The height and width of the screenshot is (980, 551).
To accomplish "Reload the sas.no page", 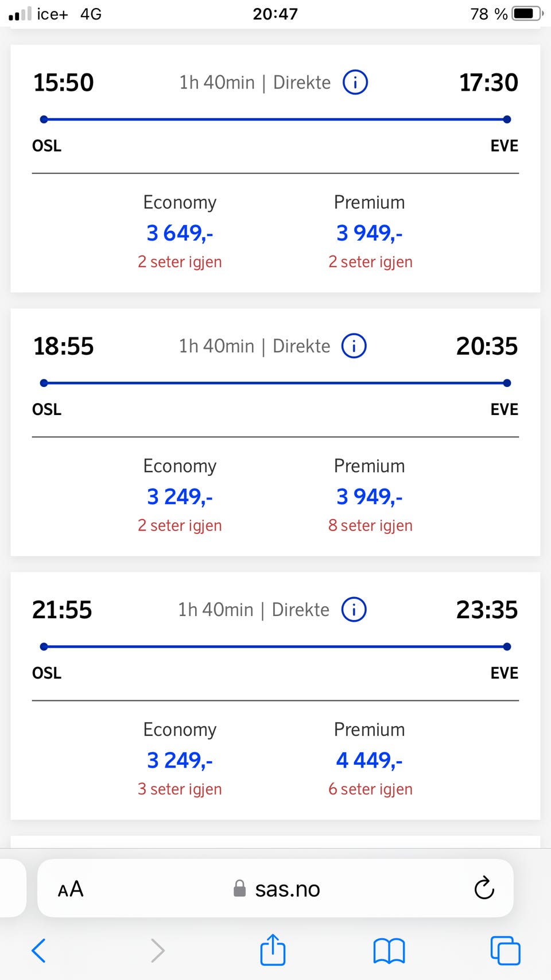I will [484, 888].
